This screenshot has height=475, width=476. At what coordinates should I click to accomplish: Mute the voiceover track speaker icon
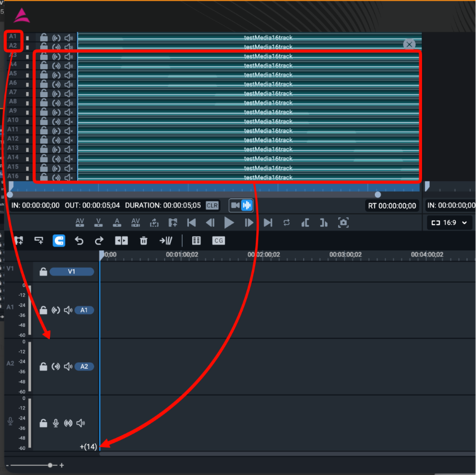[x=81, y=423]
